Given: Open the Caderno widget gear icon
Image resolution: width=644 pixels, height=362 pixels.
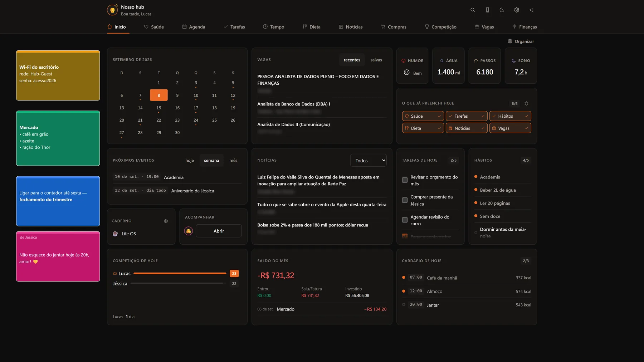Looking at the screenshot, I should pyautogui.click(x=166, y=221).
